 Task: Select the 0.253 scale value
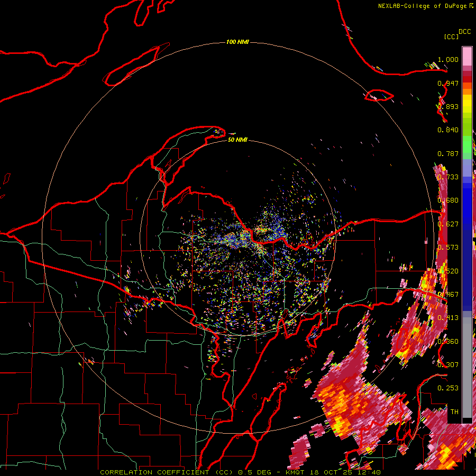[x=448, y=388]
